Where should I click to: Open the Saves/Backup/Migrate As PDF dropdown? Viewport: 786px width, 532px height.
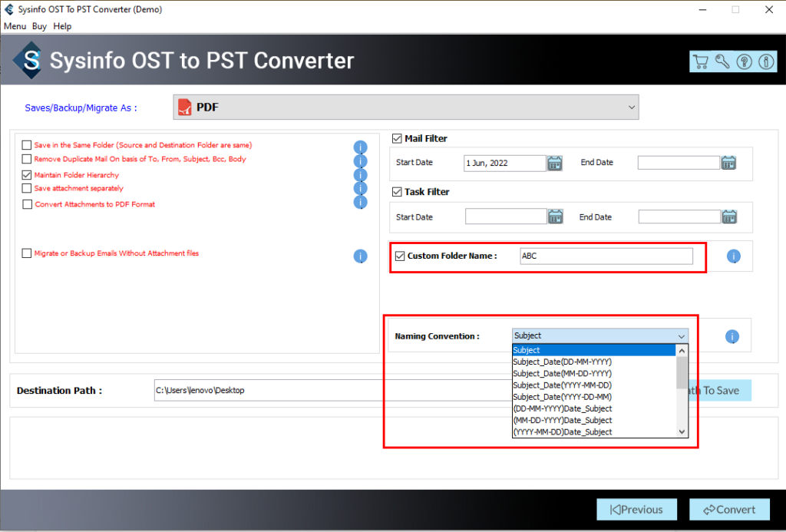tap(406, 107)
